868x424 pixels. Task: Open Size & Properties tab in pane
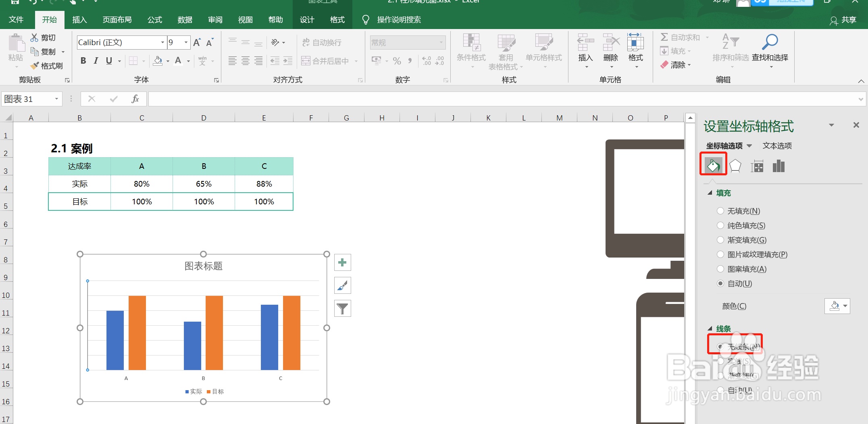[757, 166]
